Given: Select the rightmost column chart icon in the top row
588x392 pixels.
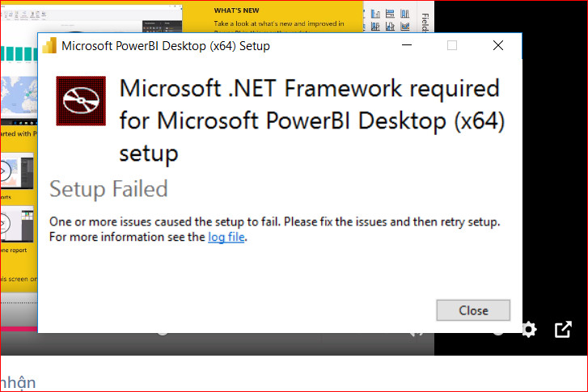Looking at the screenshot, I should coord(405,14).
